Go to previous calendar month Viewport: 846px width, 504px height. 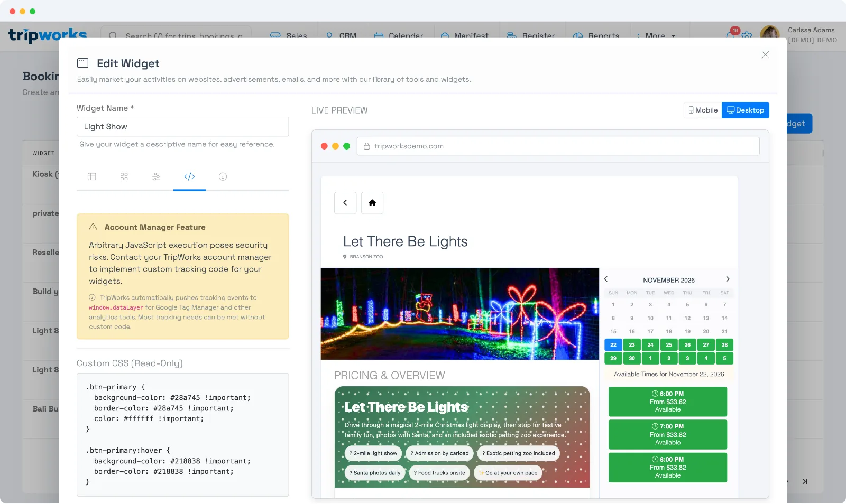tap(606, 279)
